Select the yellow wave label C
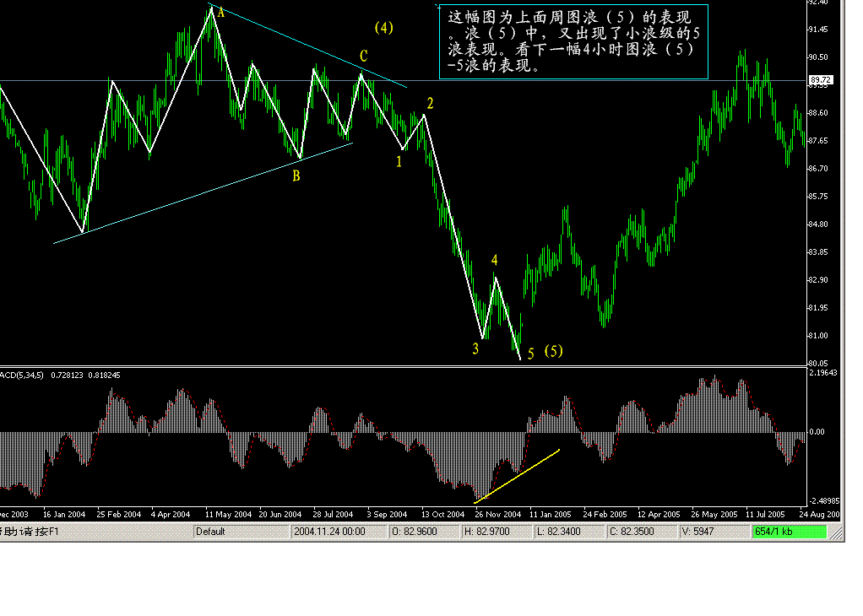 point(363,56)
